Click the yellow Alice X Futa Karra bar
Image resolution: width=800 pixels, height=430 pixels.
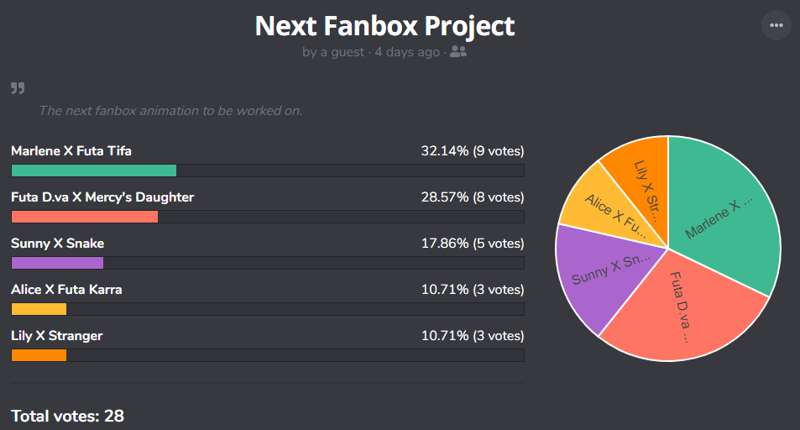tap(39, 309)
